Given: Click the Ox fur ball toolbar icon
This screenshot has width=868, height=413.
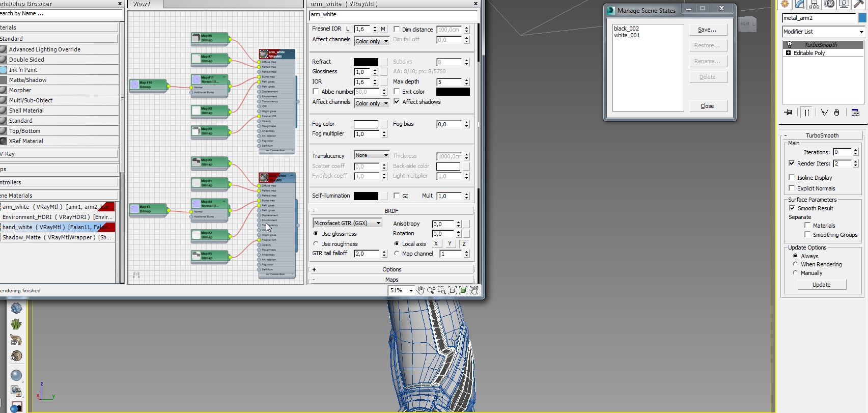Looking at the screenshot, I should click(x=16, y=355).
